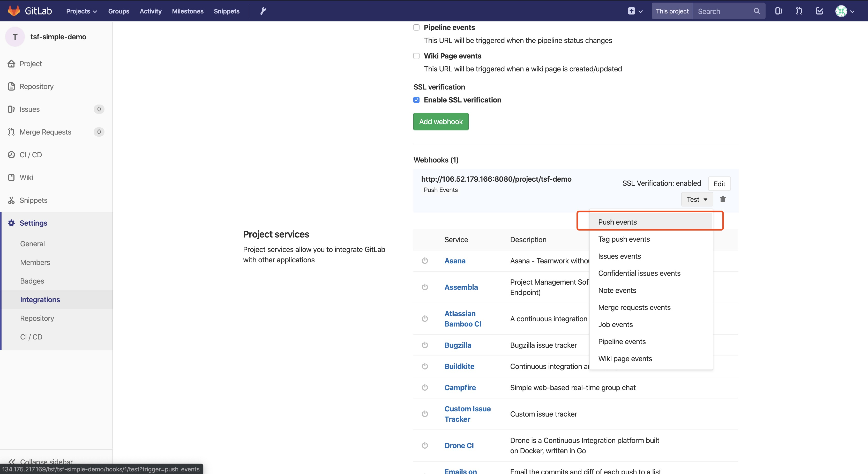Toggle the webhook Test dropdown button

[697, 199]
